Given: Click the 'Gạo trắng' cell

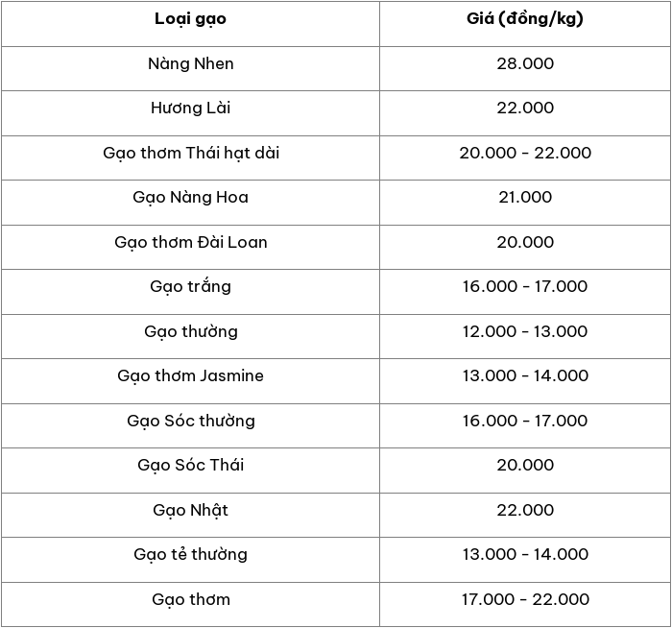Looking at the screenshot, I should (x=190, y=292).
